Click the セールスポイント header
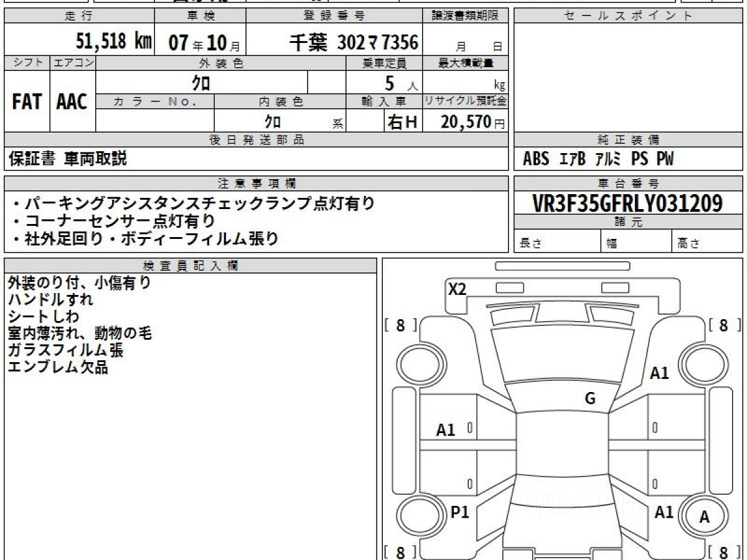747x560 pixels. [x=628, y=16]
